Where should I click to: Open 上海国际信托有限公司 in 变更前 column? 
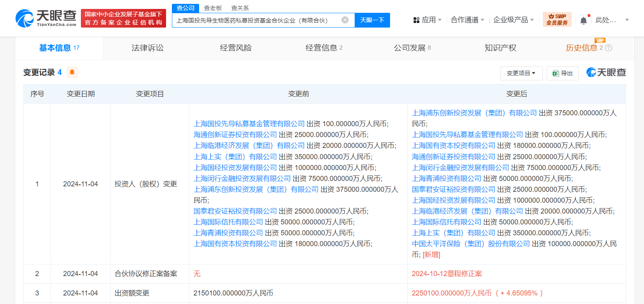(228, 222)
